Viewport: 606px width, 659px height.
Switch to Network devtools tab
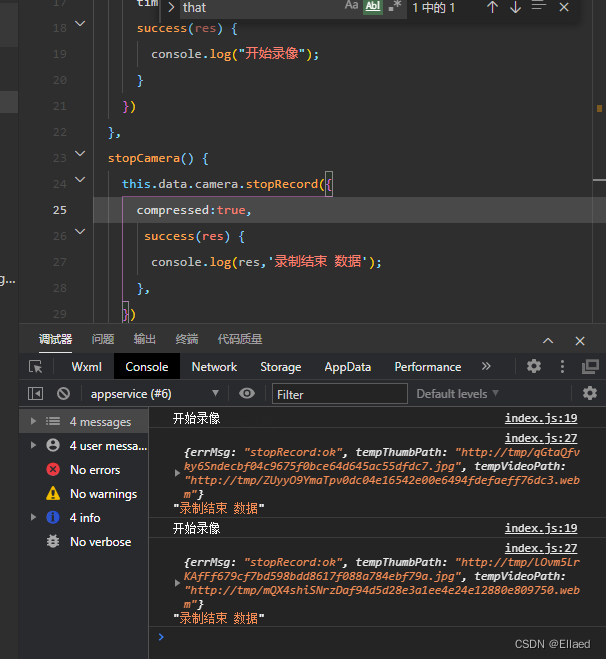(x=214, y=367)
